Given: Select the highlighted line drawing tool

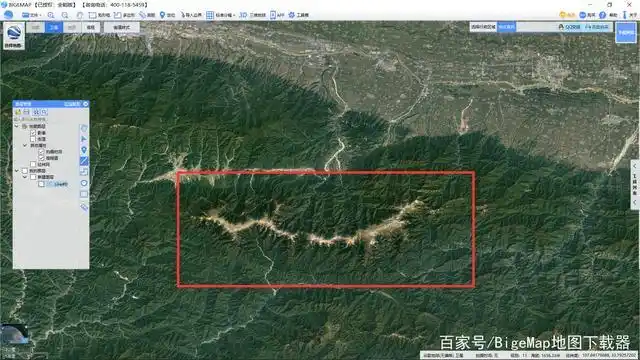Looking at the screenshot, I should 84,161.
